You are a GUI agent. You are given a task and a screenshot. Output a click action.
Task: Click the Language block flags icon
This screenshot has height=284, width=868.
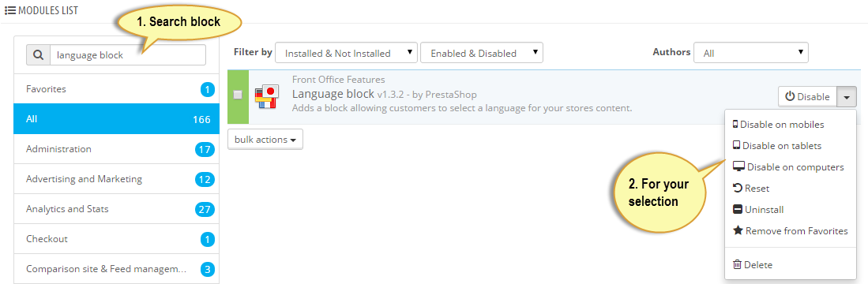pos(265,97)
